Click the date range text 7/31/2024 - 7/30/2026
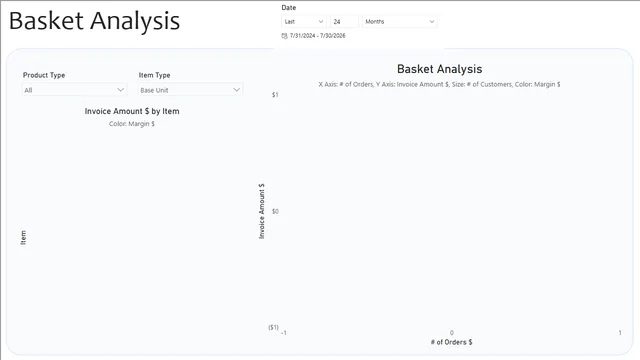This screenshot has width=640, height=360. 318,36
